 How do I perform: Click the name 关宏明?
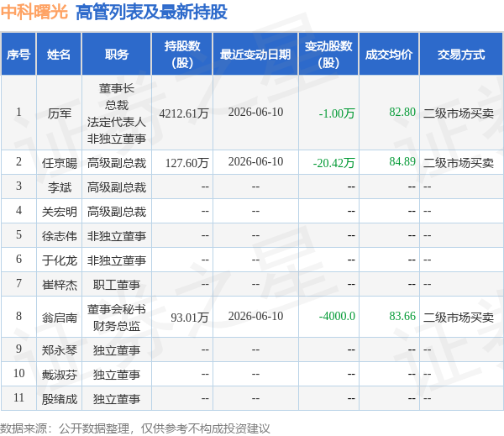(60, 212)
